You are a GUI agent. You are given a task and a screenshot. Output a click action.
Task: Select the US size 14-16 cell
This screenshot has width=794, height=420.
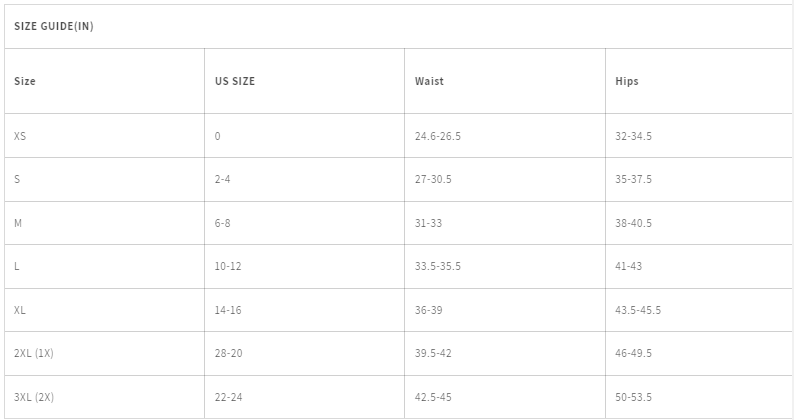pyautogui.click(x=228, y=310)
